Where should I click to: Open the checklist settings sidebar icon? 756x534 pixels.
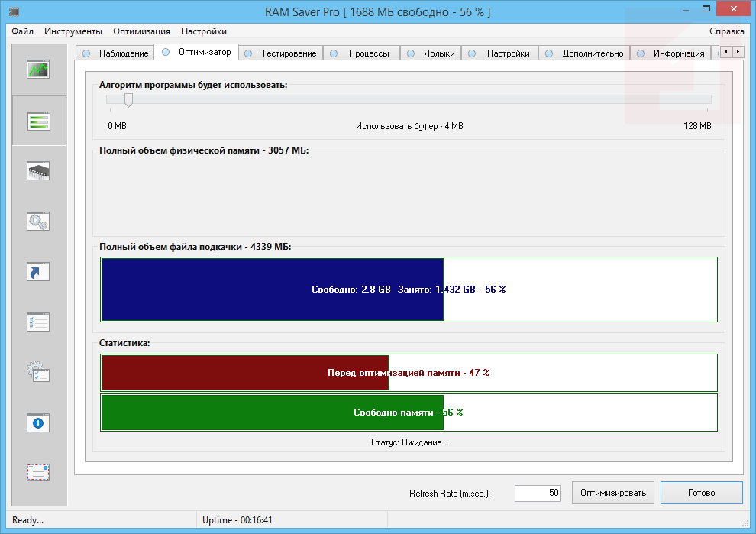pos(38,322)
